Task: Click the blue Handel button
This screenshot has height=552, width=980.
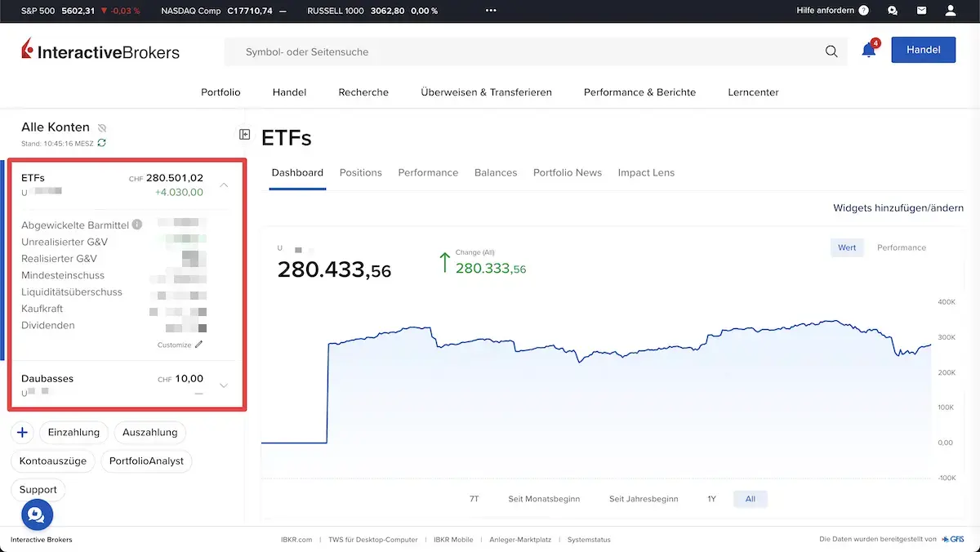Action: point(924,50)
